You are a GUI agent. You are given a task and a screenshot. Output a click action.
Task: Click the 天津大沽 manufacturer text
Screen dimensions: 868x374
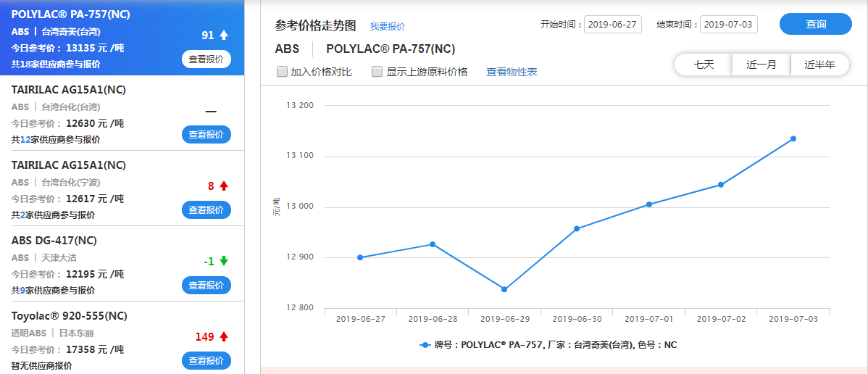tap(59, 257)
